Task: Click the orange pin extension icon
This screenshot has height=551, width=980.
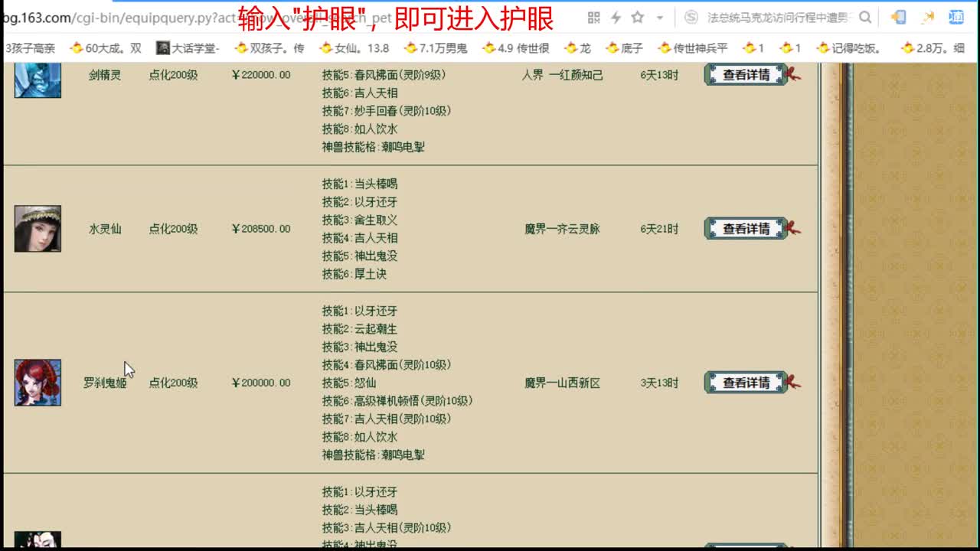Action: point(928,17)
